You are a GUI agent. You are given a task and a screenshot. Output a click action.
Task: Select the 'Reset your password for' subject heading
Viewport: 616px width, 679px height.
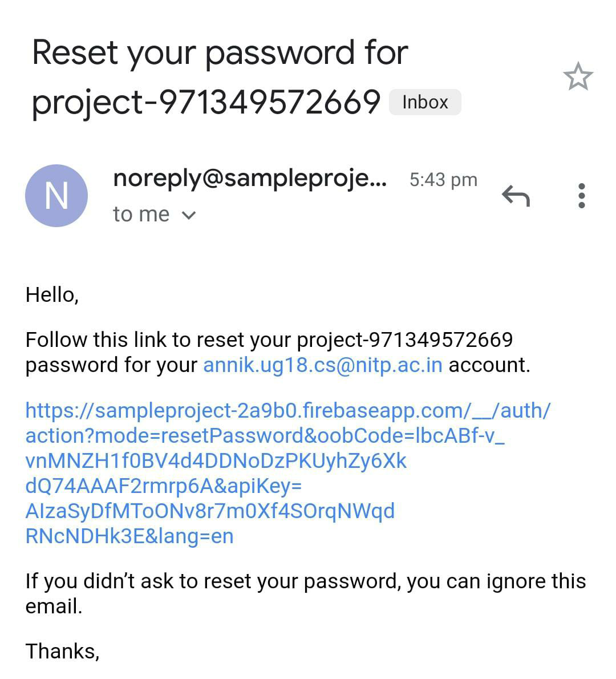(220, 54)
